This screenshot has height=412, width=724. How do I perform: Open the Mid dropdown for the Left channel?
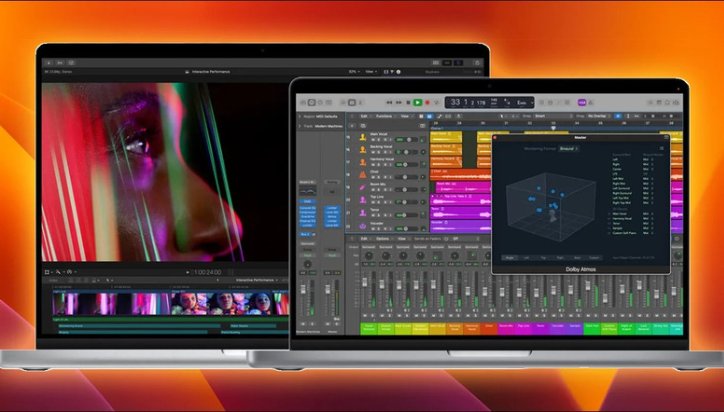(648, 159)
